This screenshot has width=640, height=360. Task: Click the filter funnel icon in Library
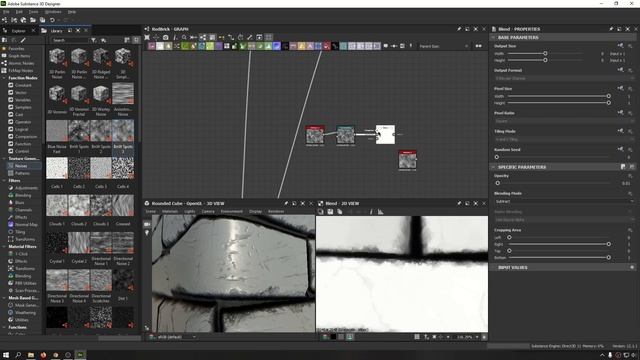point(94,40)
